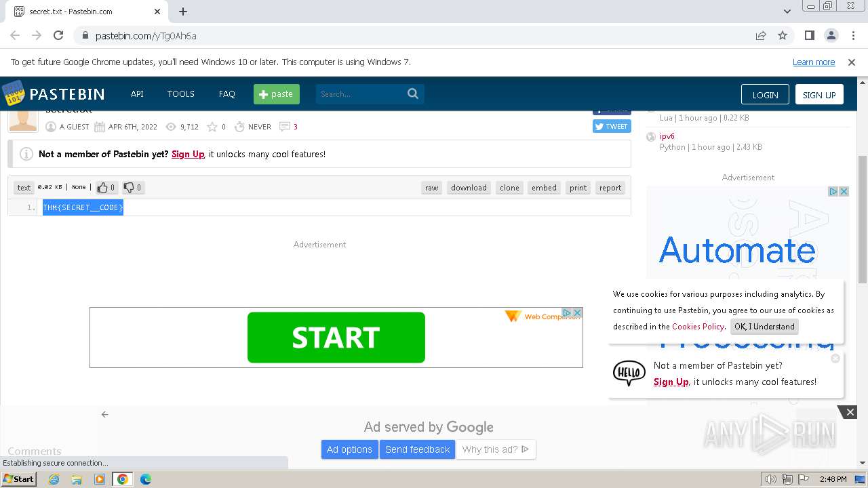The width and height of the screenshot is (868, 488).
Task: Download the paste file
Action: pos(469,188)
